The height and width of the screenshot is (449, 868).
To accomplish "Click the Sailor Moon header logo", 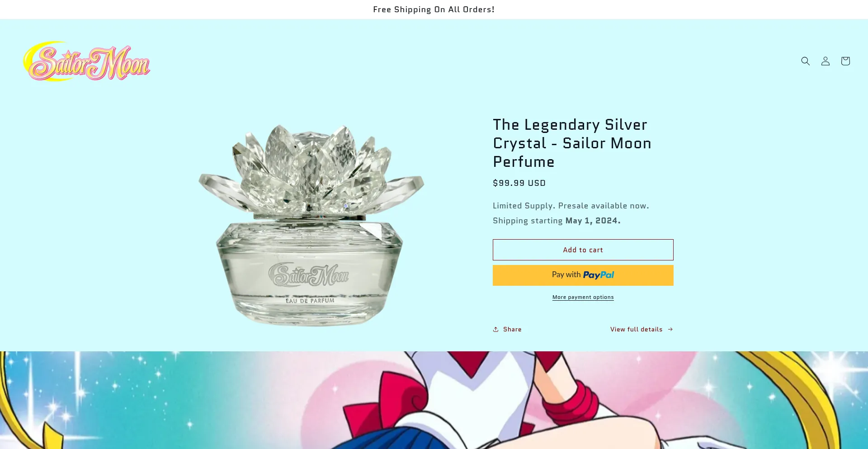I will click(87, 62).
